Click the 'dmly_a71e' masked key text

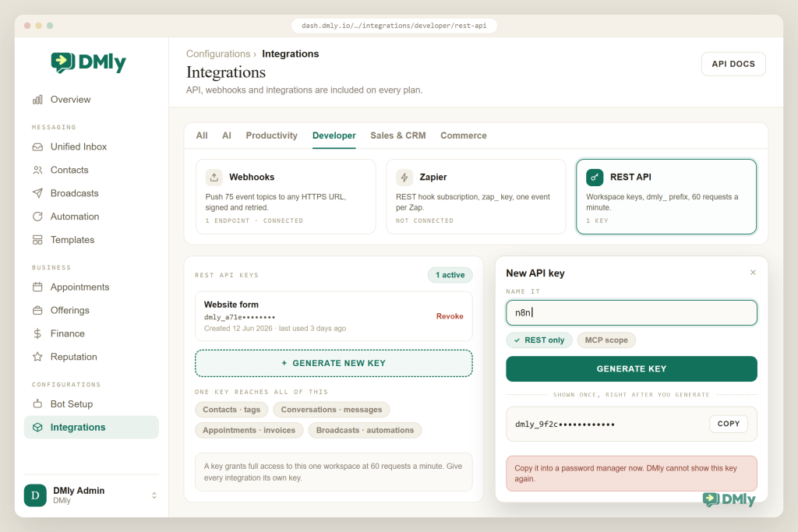coord(240,317)
